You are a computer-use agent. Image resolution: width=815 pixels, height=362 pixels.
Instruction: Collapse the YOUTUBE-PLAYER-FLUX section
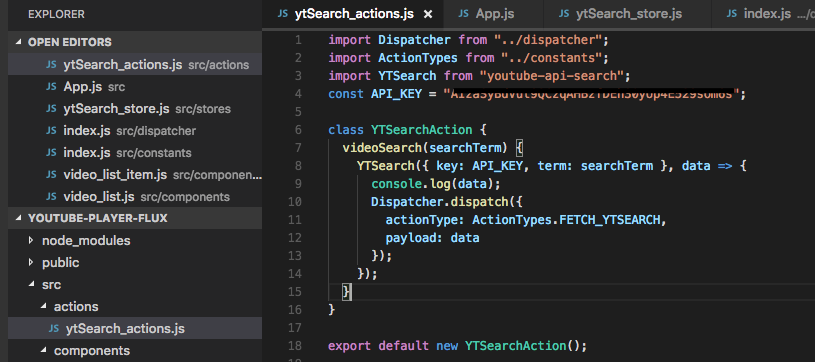tap(19, 218)
